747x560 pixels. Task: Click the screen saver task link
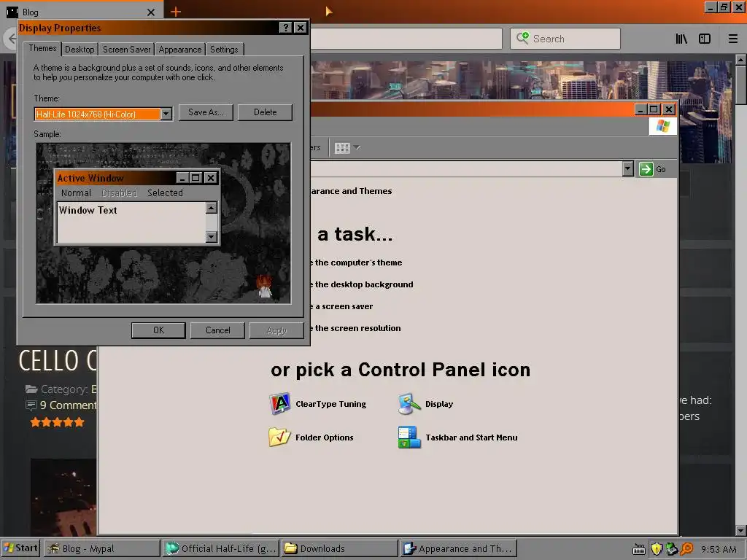tap(342, 306)
